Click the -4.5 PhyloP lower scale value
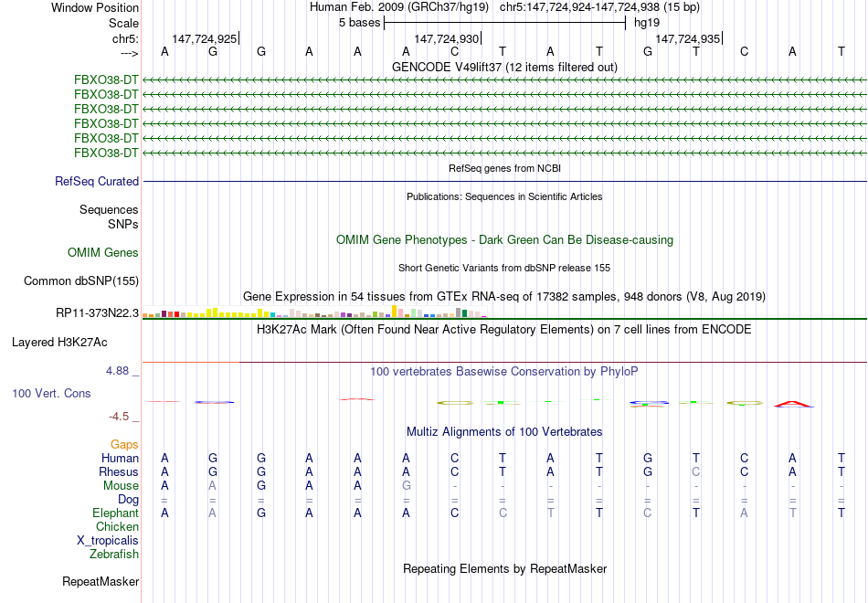The height and width of the screenshot is (603, 868). coord(119,417)
